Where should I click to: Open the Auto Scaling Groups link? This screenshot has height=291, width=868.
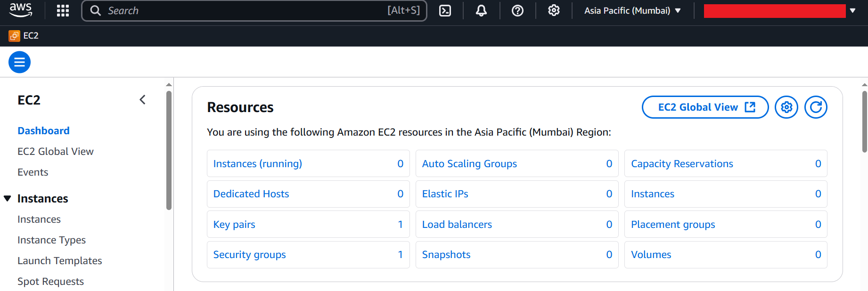469,164
